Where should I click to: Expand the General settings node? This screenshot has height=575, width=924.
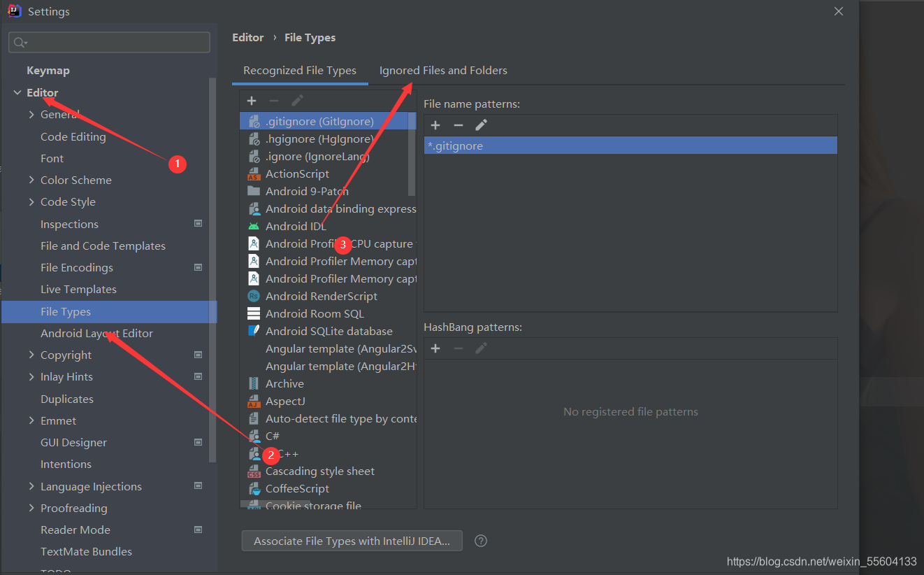(31, 114)
